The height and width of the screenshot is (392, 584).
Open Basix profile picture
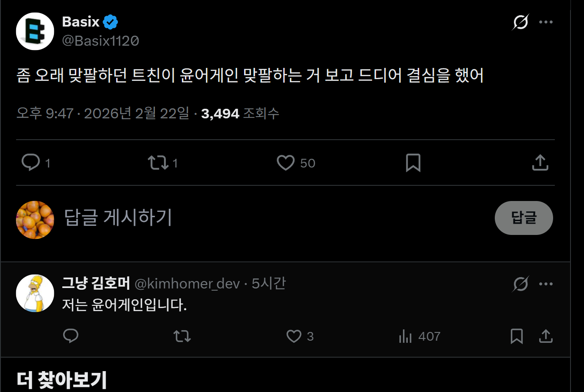(x=35, y=31)
